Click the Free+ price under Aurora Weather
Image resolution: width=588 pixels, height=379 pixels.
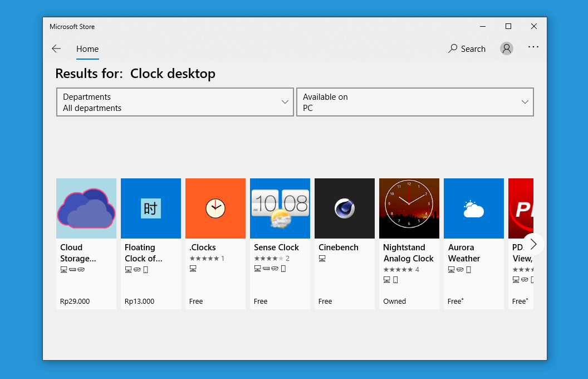[455, 302]
